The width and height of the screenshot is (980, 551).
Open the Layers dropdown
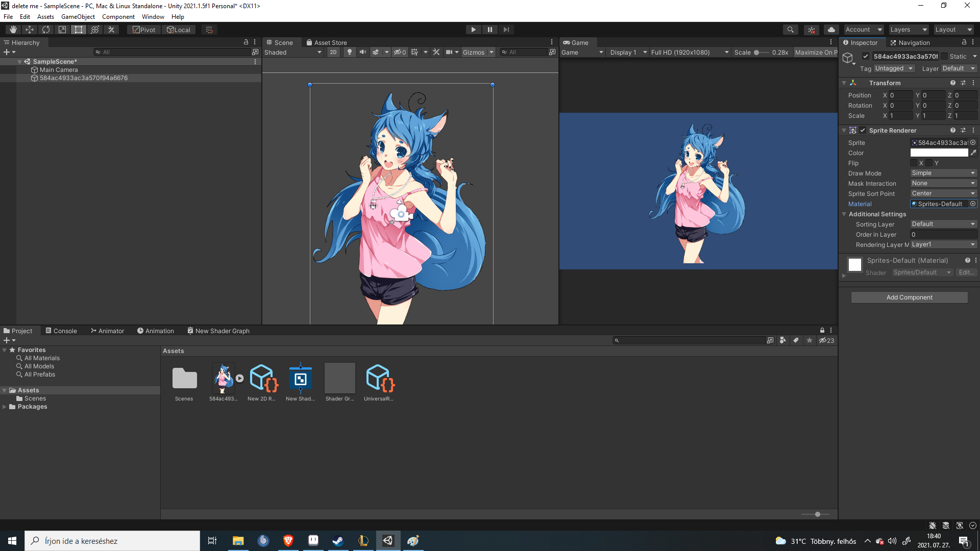(x=908, y=30)
